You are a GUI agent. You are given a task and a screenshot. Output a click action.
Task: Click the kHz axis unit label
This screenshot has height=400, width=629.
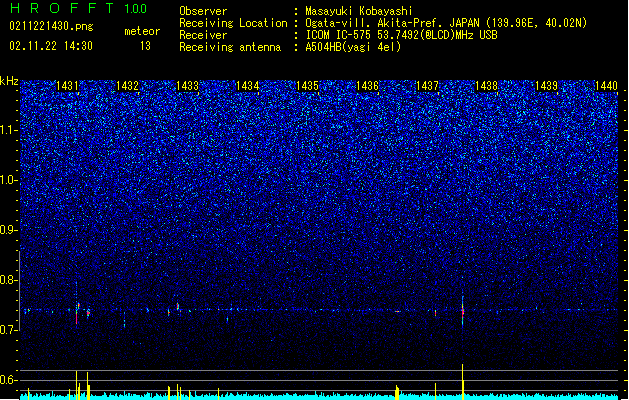pos(9,81)
